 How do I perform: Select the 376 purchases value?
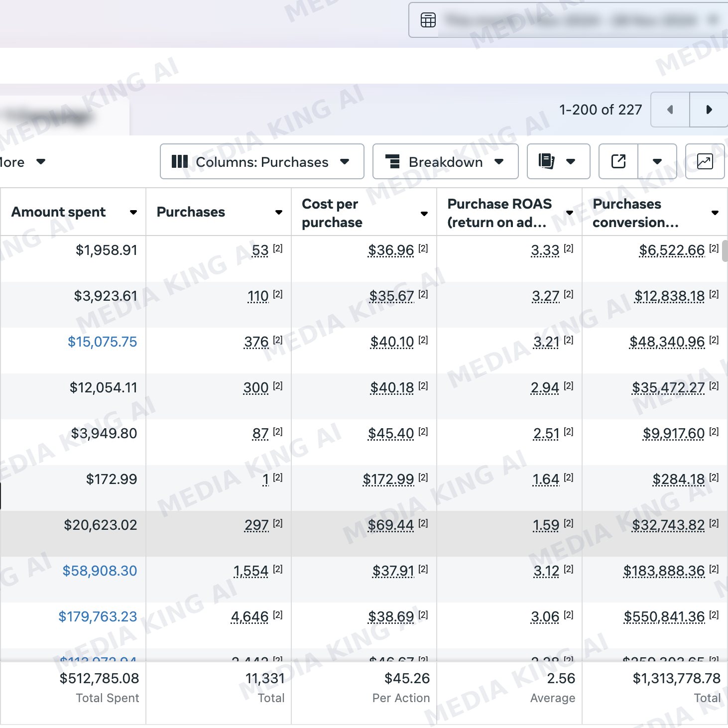pos(256,342)
